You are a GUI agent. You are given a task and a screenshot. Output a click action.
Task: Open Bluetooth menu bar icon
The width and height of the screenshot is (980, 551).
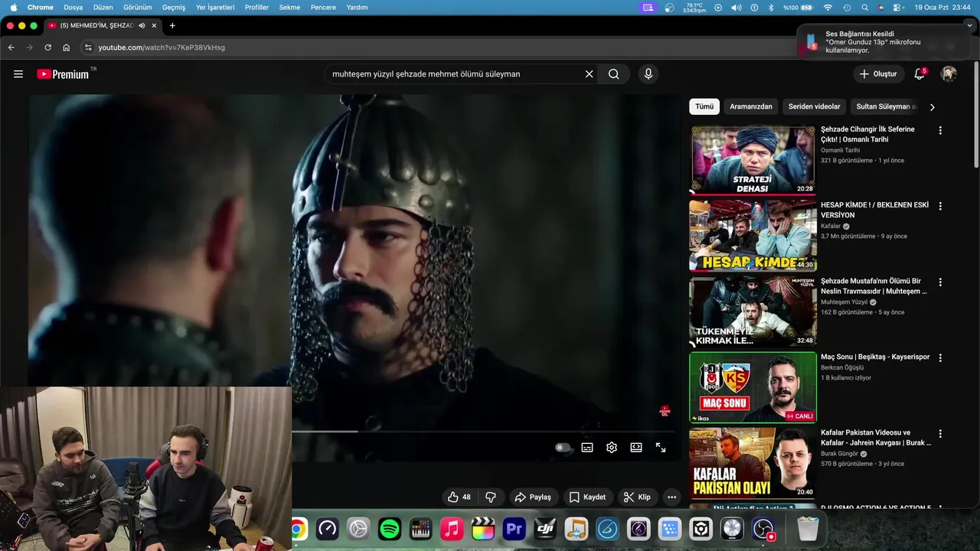point(772,7)
